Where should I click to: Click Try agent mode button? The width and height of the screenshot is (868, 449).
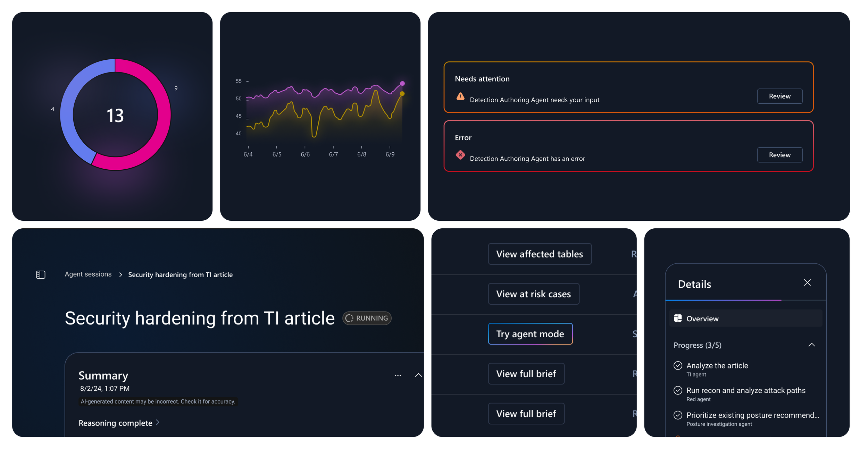530,334
